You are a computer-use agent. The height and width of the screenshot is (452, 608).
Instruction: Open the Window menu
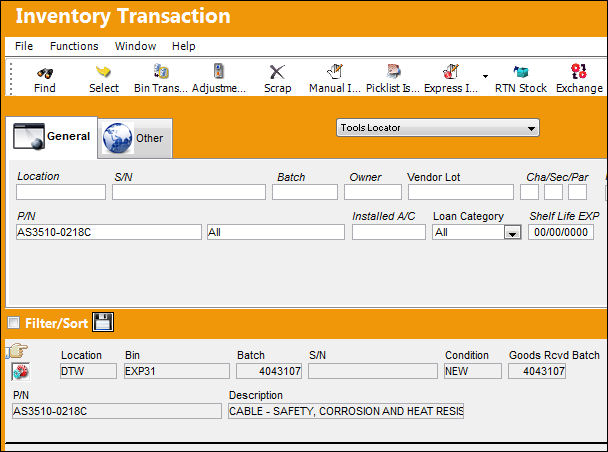pyautogui.click(x=135, y=46)
